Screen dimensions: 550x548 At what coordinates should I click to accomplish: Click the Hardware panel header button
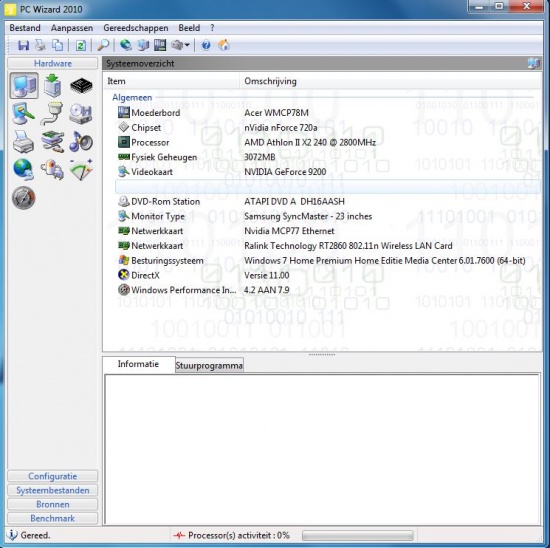[52, 64]
